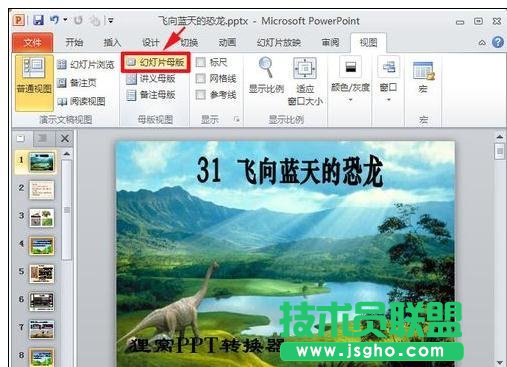Image resolution: width=507 pixels, height=367 pixels.
Task: Undo the last action
Action: tap(54, 20)
